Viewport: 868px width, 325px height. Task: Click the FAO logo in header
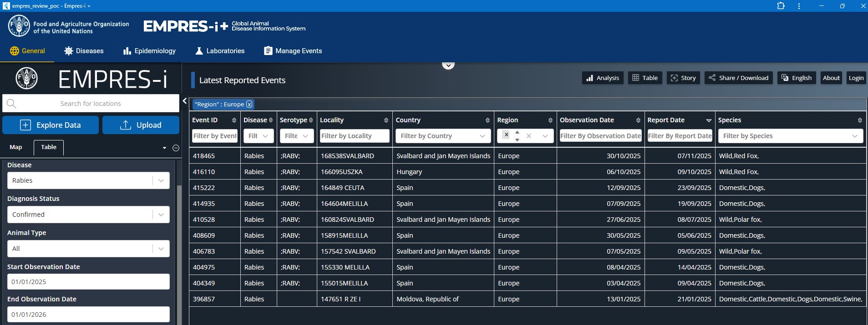click(x=19, y=26)
